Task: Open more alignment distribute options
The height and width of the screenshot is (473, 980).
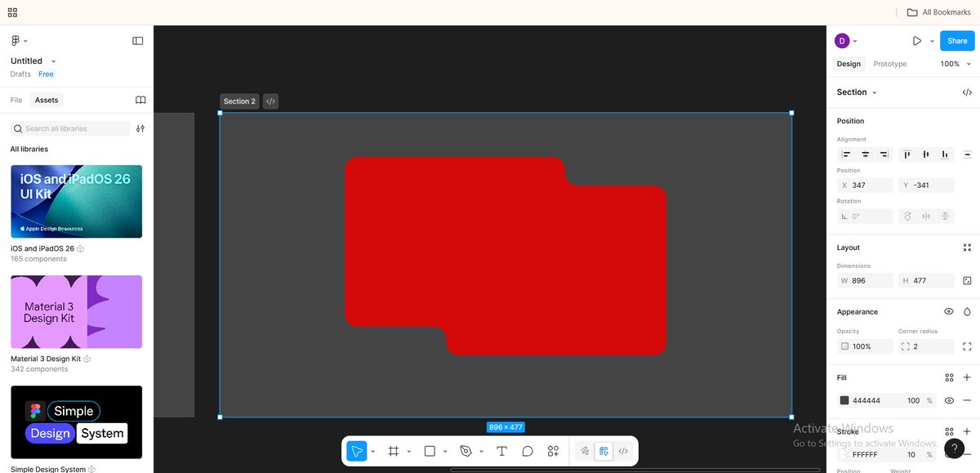Action: pyautogui.click(x=967, y=154)
